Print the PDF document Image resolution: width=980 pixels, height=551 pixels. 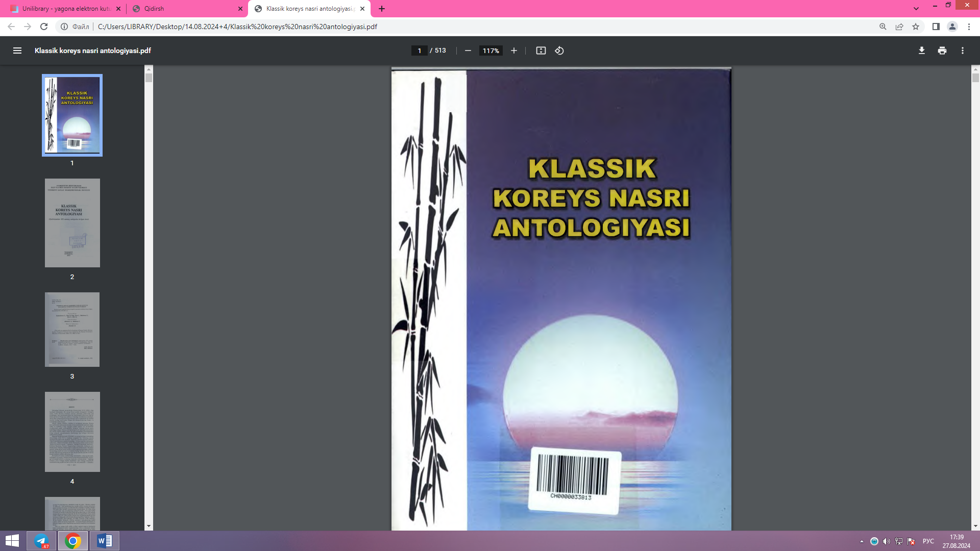tap(942, 51)
